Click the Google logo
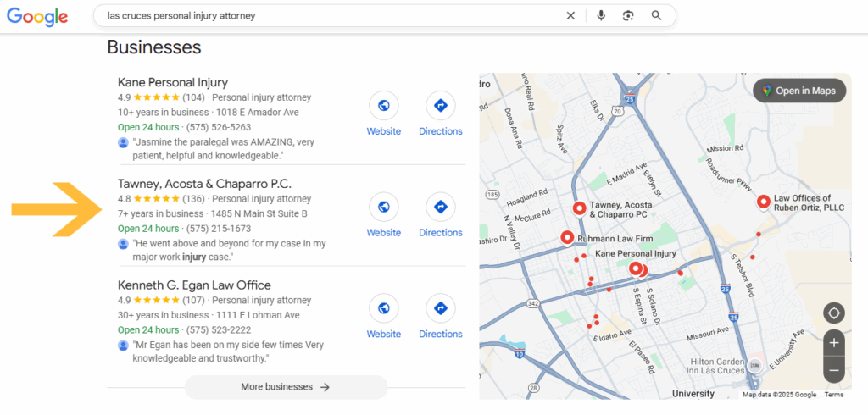Screen dimensions: 868x415 tap(37, 16)
